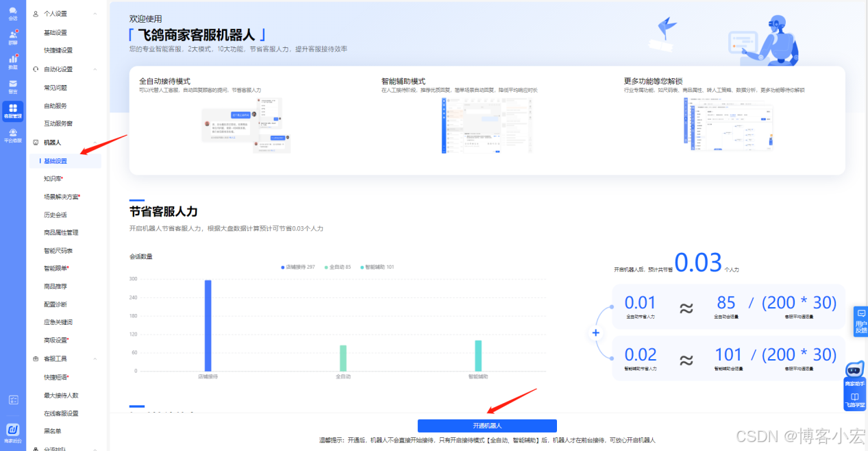The image size is (868, 451).
Task: Open 快捷短语 menu item
Action: [x=55, y=377]
